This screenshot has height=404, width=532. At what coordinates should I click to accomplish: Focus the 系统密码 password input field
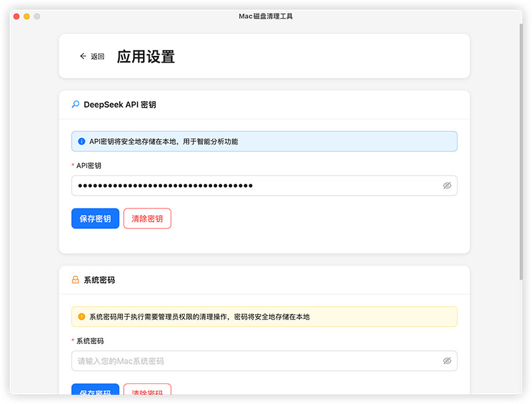click(264, 361)
